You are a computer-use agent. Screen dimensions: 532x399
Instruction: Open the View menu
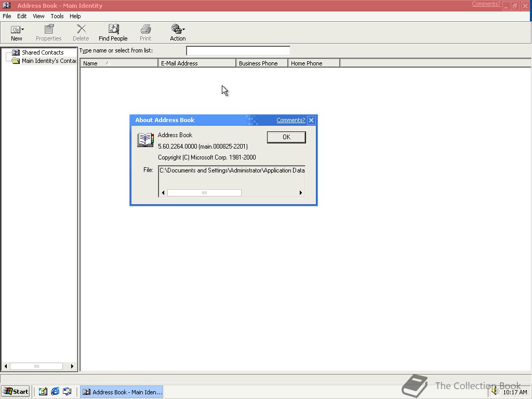pyautogui.click(x=38, y=16)
